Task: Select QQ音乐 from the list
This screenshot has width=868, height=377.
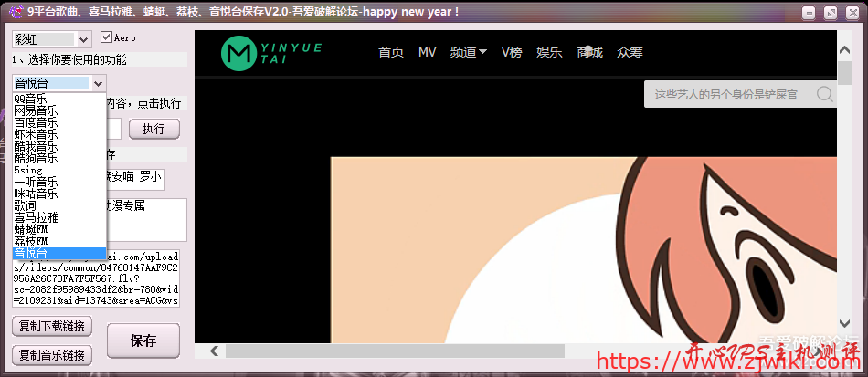Action: [x=31, y=99]
